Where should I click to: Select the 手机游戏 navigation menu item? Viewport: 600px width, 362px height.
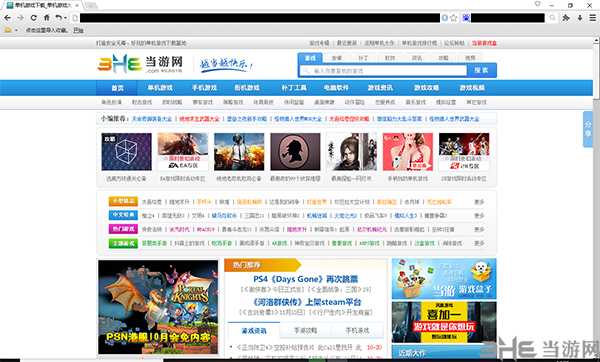tap(204, 88)
